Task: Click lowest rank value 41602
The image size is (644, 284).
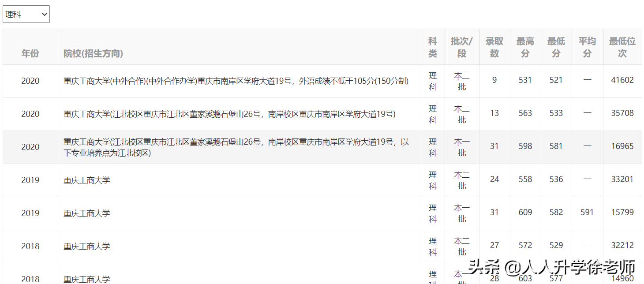Action: 622,80
